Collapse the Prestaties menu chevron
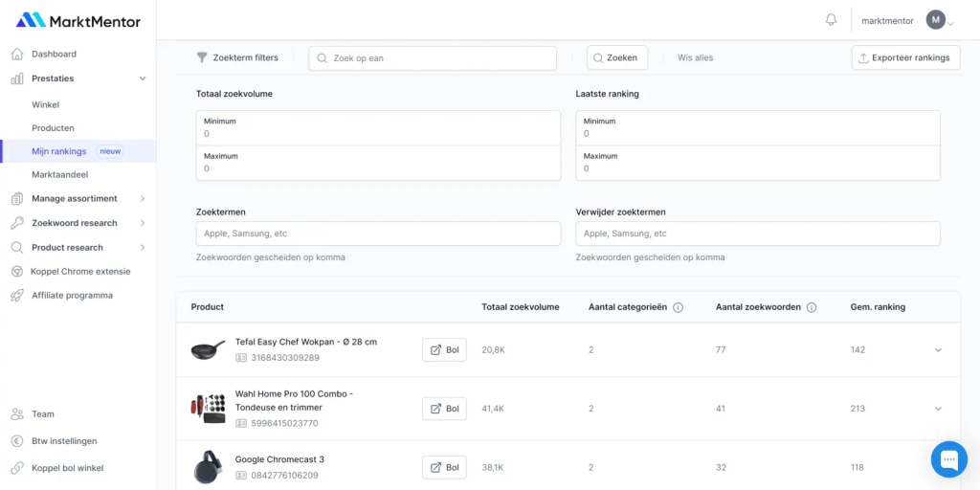 pos(143,78)
